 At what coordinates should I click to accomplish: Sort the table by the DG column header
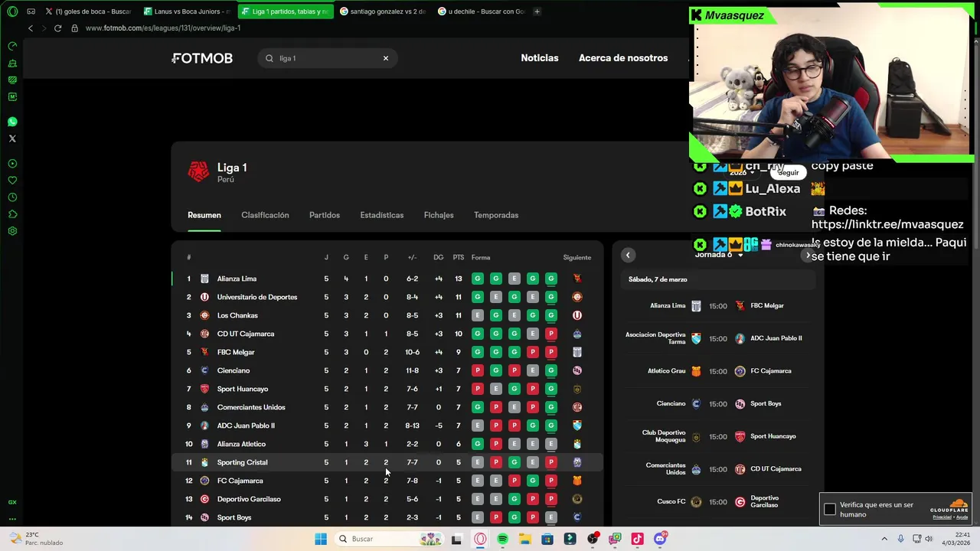439,257
